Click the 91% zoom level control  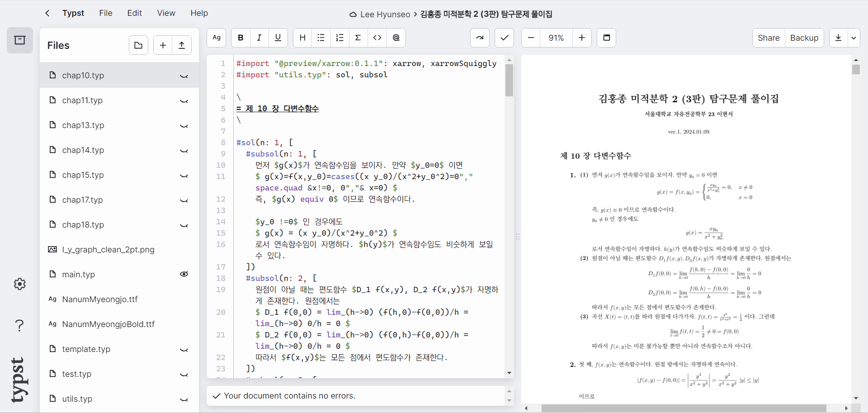pyautogui.click(x=556, y=38)
